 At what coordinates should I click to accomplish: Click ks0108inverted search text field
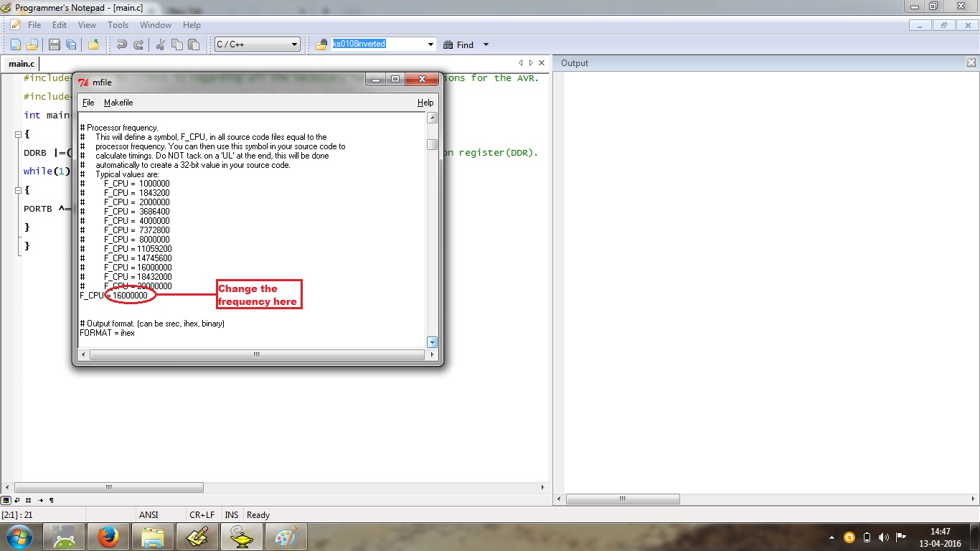[x=378, y=44]
